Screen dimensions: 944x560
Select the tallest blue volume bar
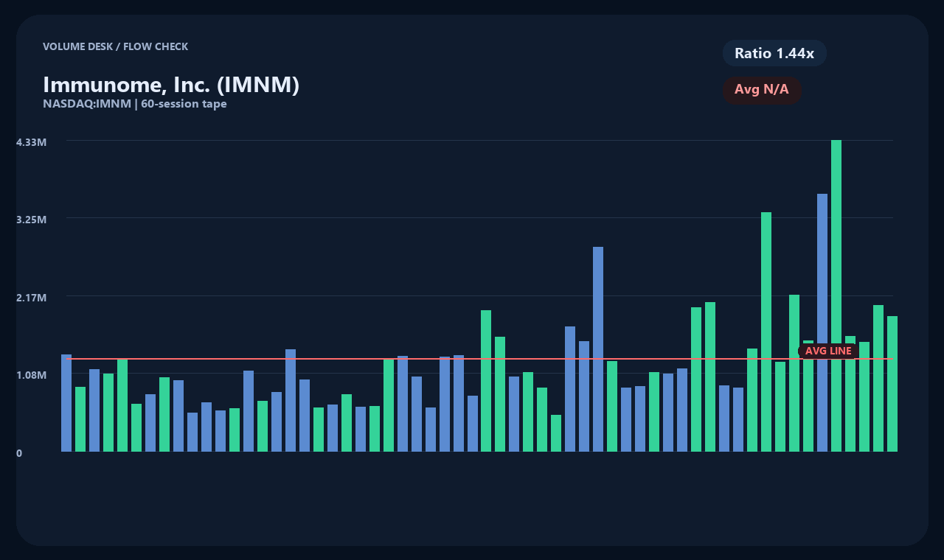point(822,323)
